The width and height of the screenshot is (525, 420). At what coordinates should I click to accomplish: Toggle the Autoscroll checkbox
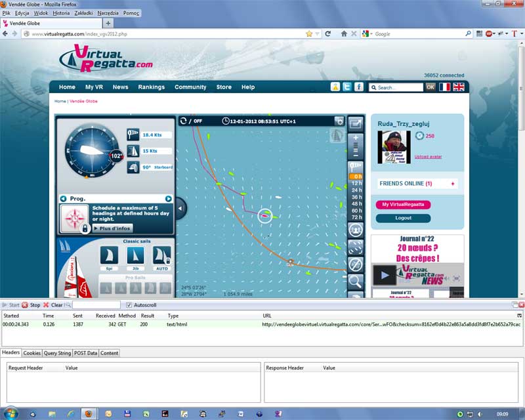pos(129,304)
